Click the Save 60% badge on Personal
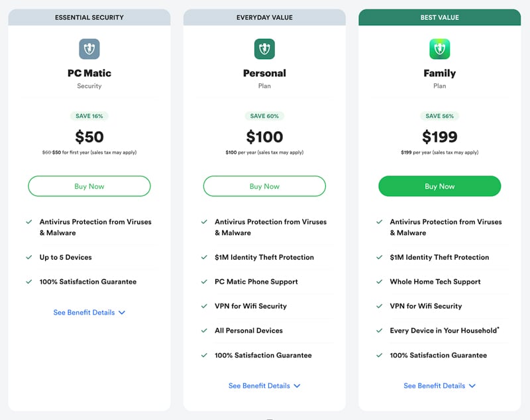Image resolution: width=530 pixels, height=420 pixels. (x=264, y=116)
